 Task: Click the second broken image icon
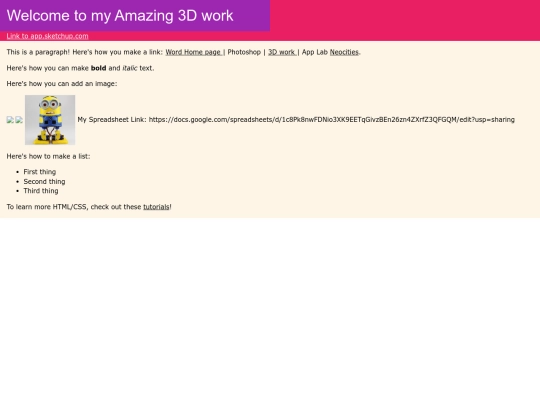[x=19, y=120]
